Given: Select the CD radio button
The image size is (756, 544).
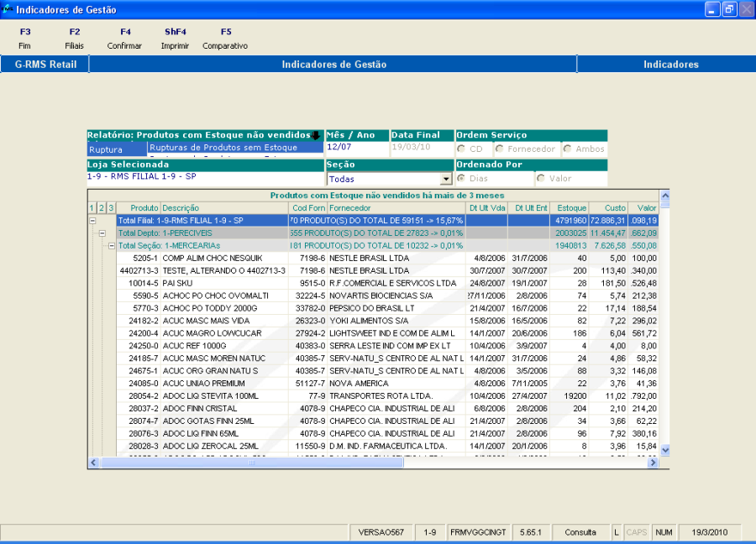Looking at the screenshot, I should pos(462,149).
